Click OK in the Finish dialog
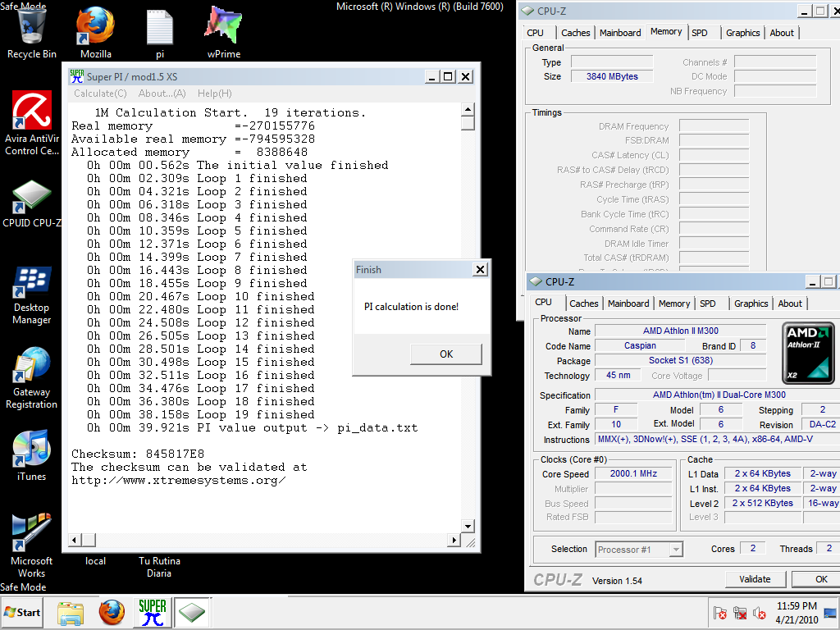This screenshot has width=840, height=630. coord(445,354)
